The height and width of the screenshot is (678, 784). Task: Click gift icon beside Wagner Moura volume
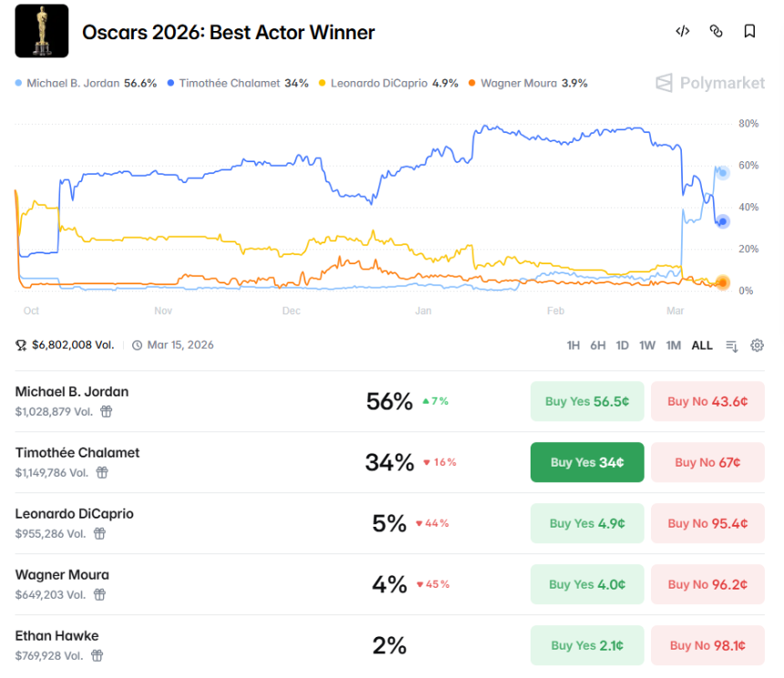click(x=99, y=594)
